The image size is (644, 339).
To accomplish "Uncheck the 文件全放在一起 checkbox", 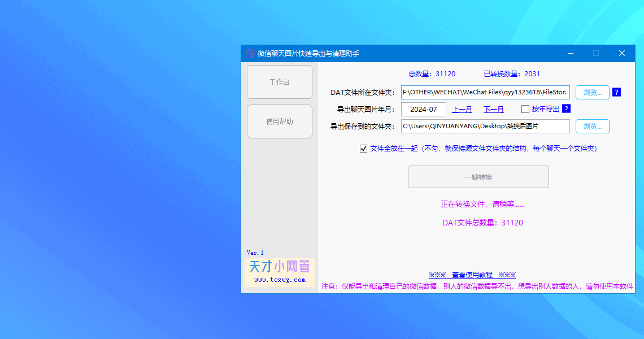I will [363, 149].
